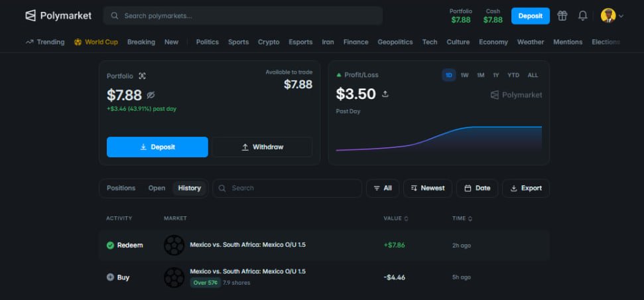
Task: Click the -$4.46 value
Action: tap(394, 277)
